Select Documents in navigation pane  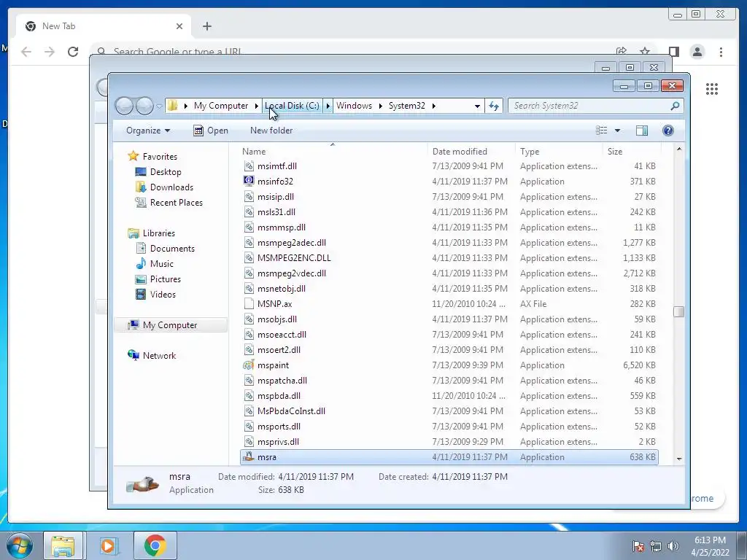click(172, 248)
